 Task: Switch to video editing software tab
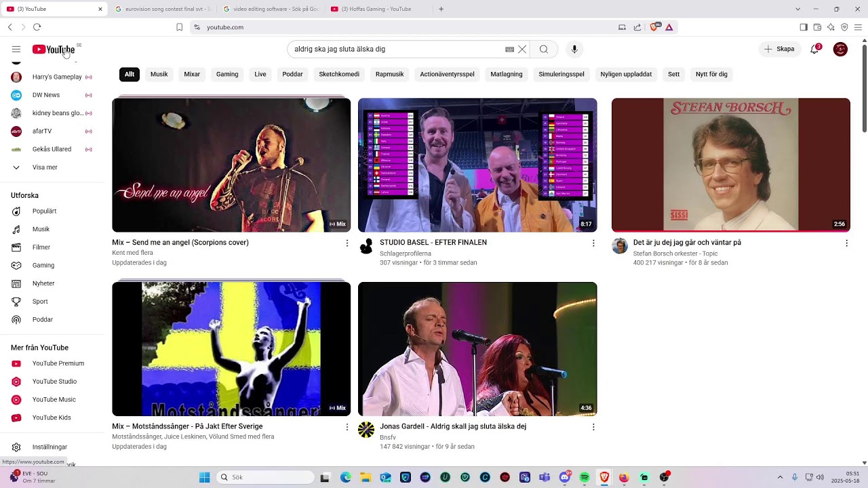pos(270,9)
